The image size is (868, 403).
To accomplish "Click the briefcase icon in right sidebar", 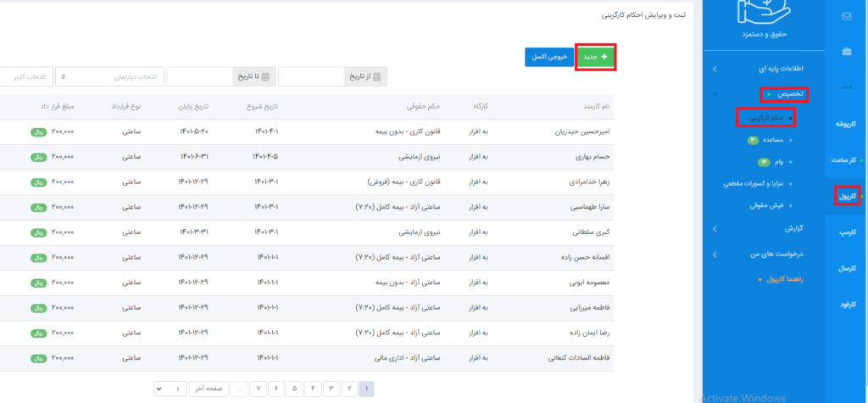I will pos(846,52).
